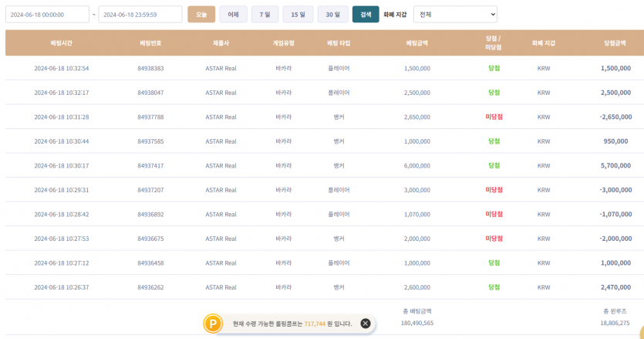Click the 베팅 타입 column header
The width and height of the screenshot is (644, 339).
click(339, 42)
